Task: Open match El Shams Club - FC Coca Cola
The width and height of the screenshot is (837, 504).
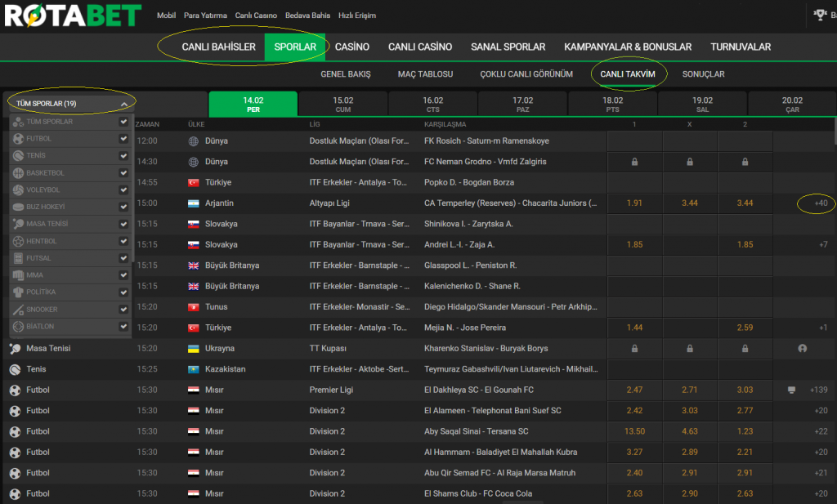Action: coord(477,494)
